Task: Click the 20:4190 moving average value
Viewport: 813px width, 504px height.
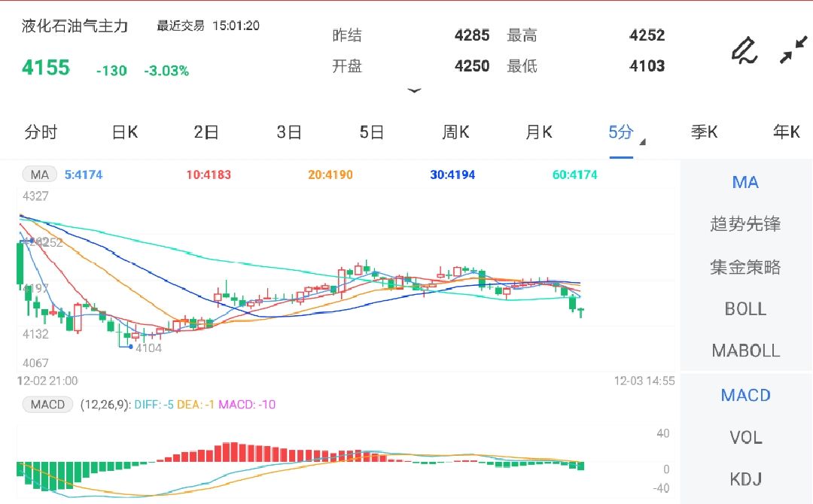Action: pos(330,175)
